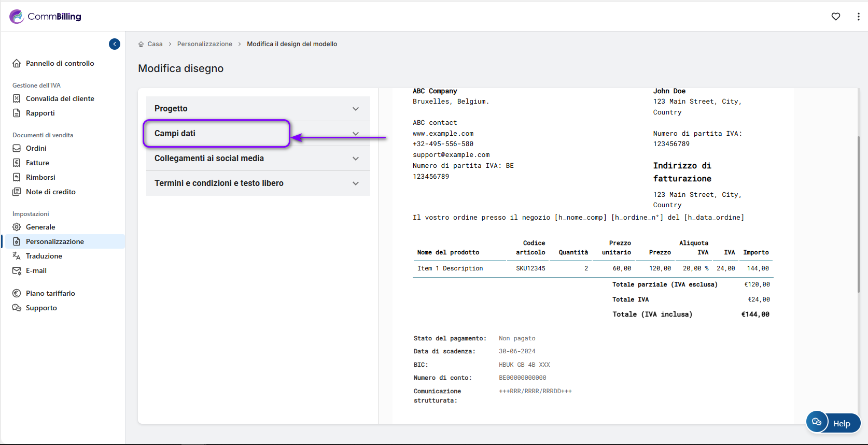Click the 30-06-2024 due date
The width and height of the screenshot is (868, 445).
517,351
